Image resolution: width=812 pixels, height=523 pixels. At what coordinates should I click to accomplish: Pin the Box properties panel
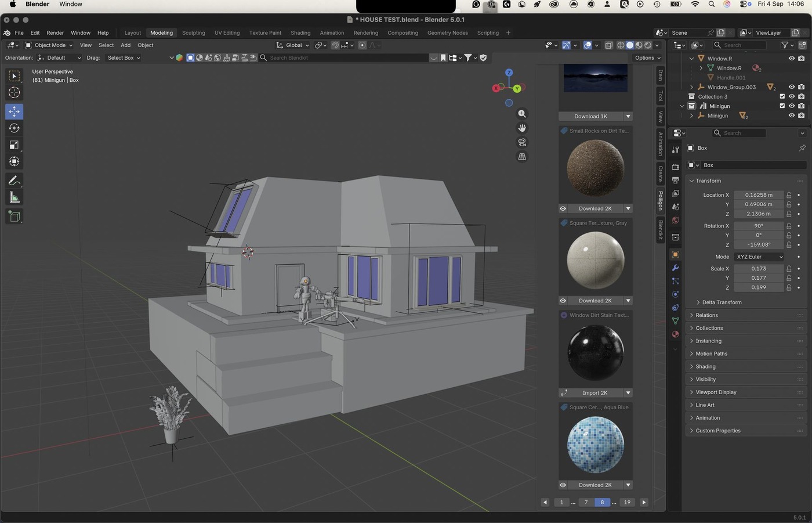click(802, 148)
